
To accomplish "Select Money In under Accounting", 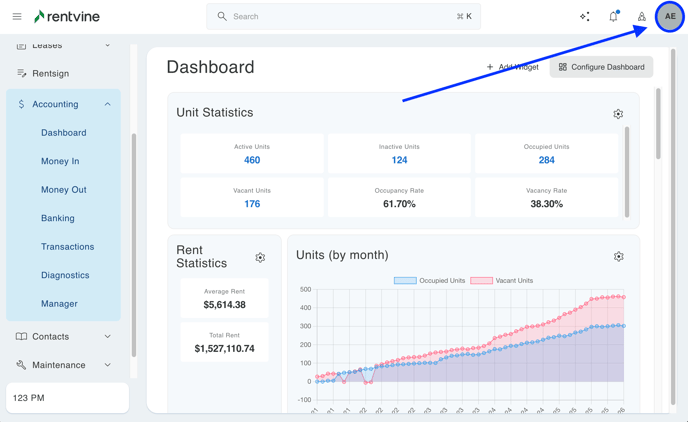I will coord(60,161).
